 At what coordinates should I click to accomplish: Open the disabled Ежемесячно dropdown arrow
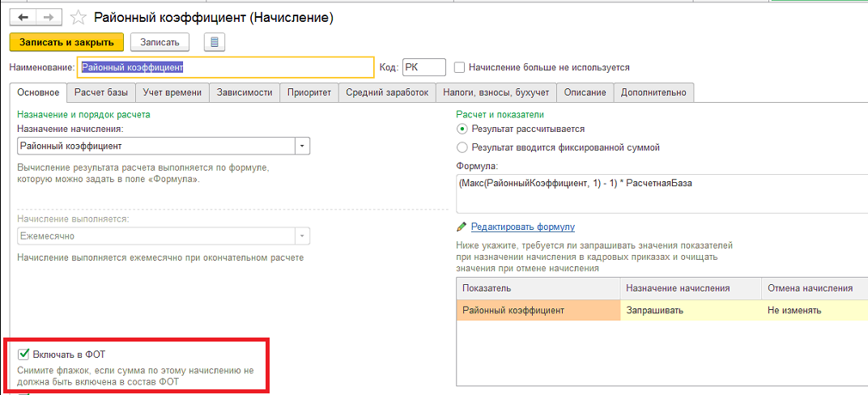[x=302, y=236]
